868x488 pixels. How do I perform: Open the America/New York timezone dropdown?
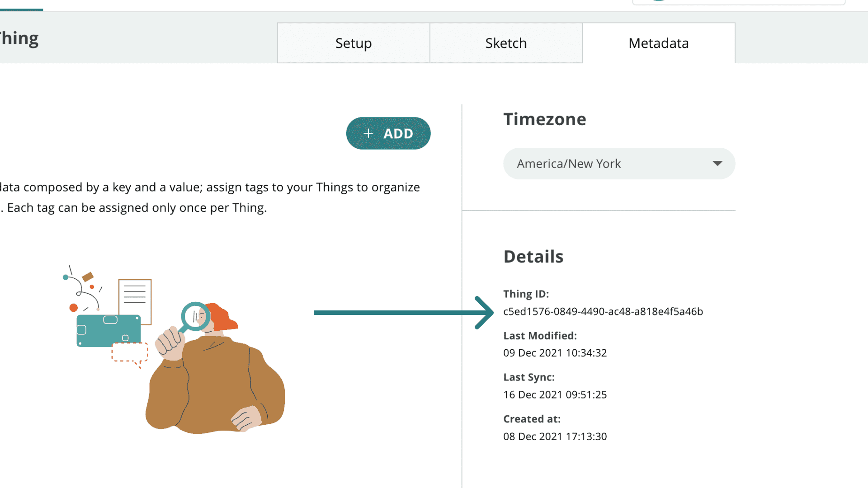pyautogui.click(x=618, y=164)
